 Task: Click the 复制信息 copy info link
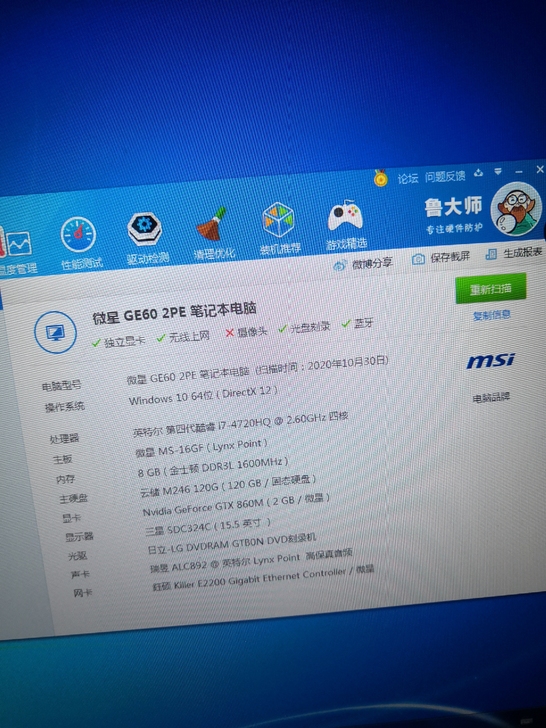click(x=492, y=316)
